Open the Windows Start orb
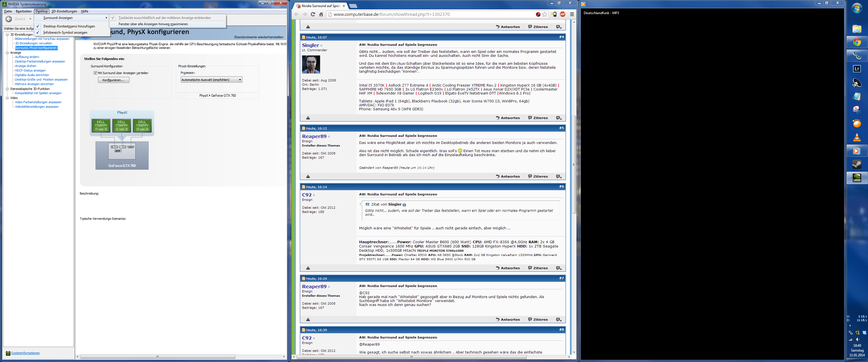 tap(856, 8)
